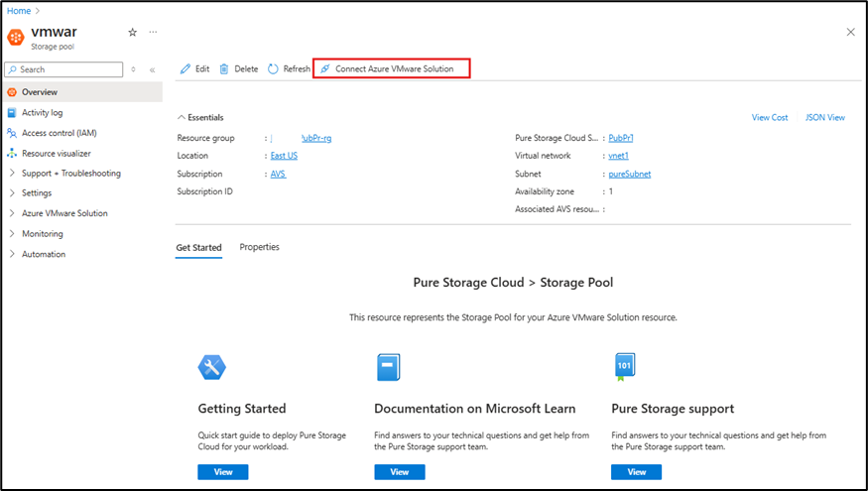Screen dimensions: 868x491
Task: Click the View button under Getting Started
Action: 223,472
